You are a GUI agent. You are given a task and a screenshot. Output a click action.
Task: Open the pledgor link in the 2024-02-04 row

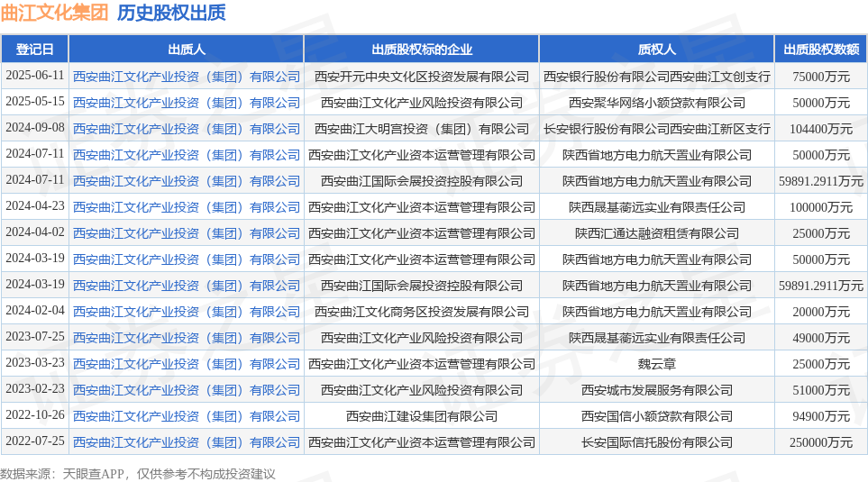point(187,312)
